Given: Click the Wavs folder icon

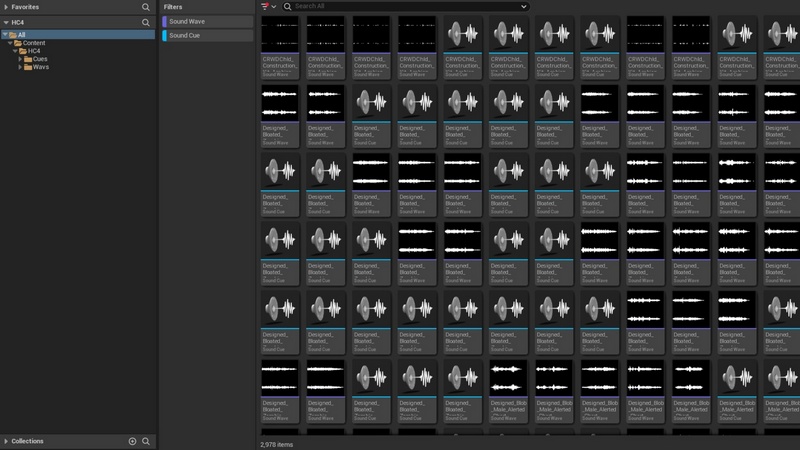Looking at the screenshot, I should tap(28, 67).
